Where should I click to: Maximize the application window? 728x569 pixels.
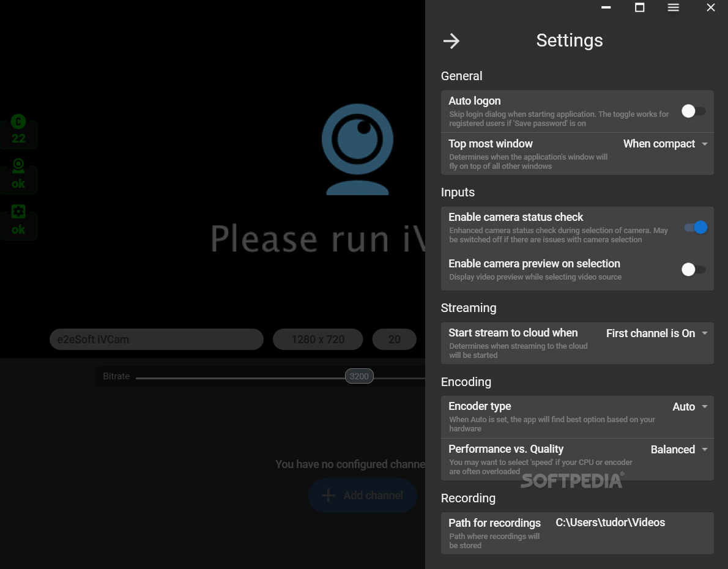tap(640, 7)
